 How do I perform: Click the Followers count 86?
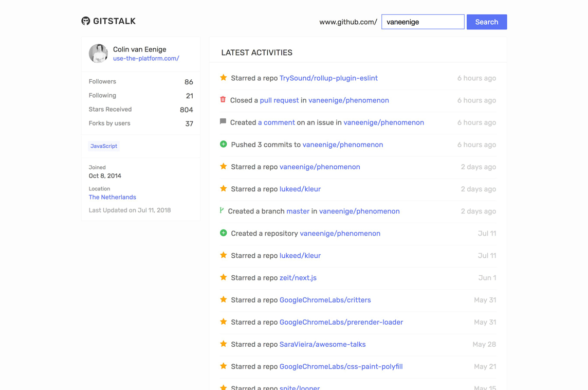click(189, 82)
